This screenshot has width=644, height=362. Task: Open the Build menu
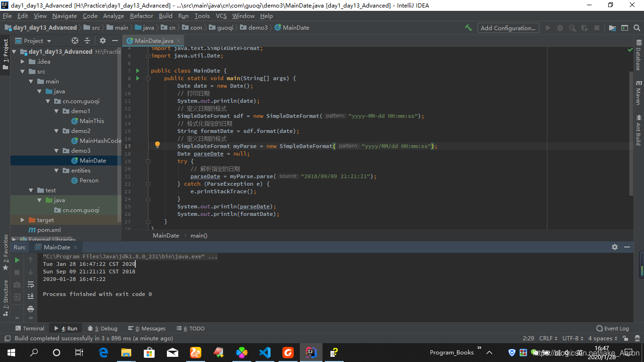(165, 16)
